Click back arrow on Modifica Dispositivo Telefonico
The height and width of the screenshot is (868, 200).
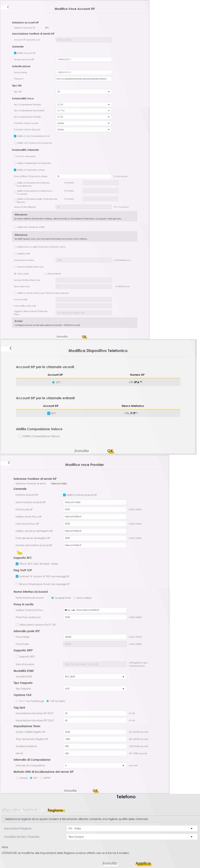[x=10, y=348]
